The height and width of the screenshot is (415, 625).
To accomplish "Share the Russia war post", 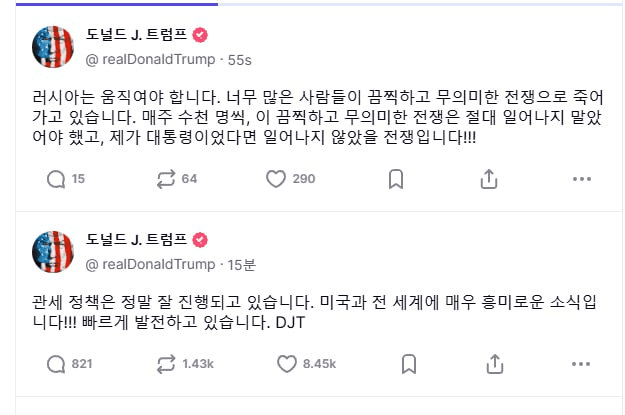I will pyautogui.click(x=488, y=179).
